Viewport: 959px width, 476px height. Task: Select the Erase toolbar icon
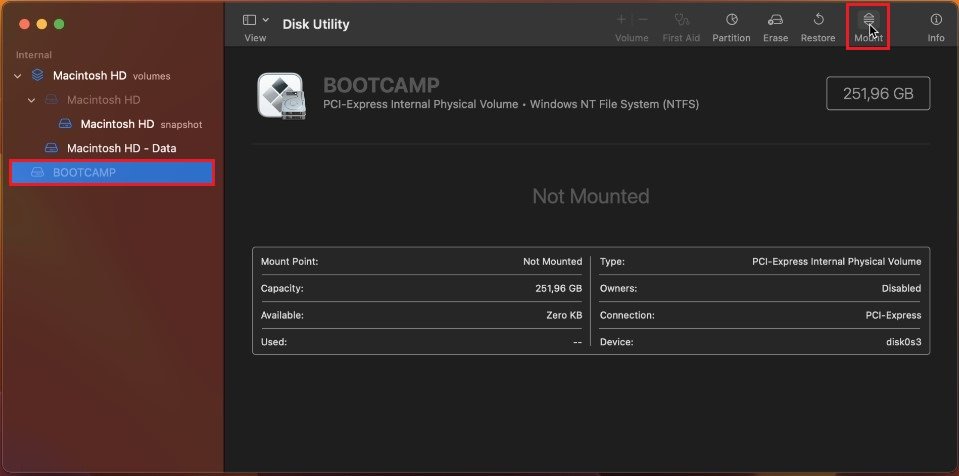coord(775,20)
